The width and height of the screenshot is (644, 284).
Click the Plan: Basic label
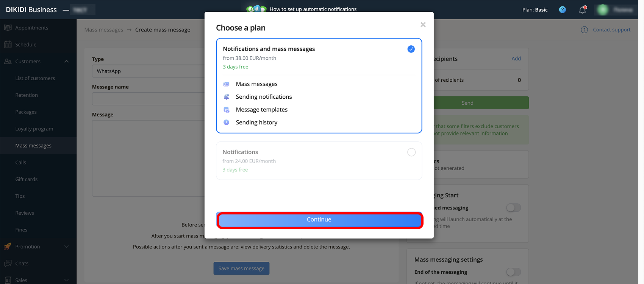click(535, 10)
